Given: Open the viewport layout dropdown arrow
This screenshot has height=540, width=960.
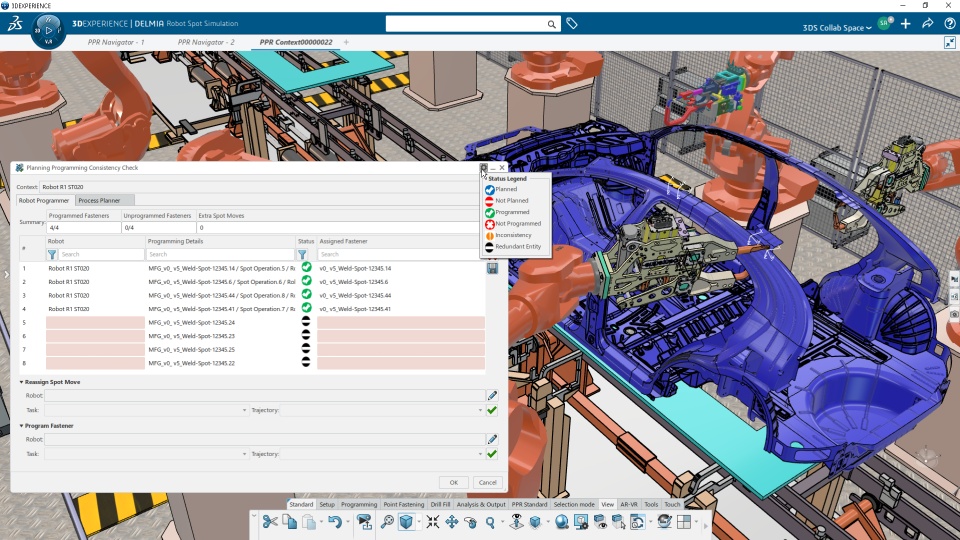Looking at the screenshot, I should (x=696, y=522).
